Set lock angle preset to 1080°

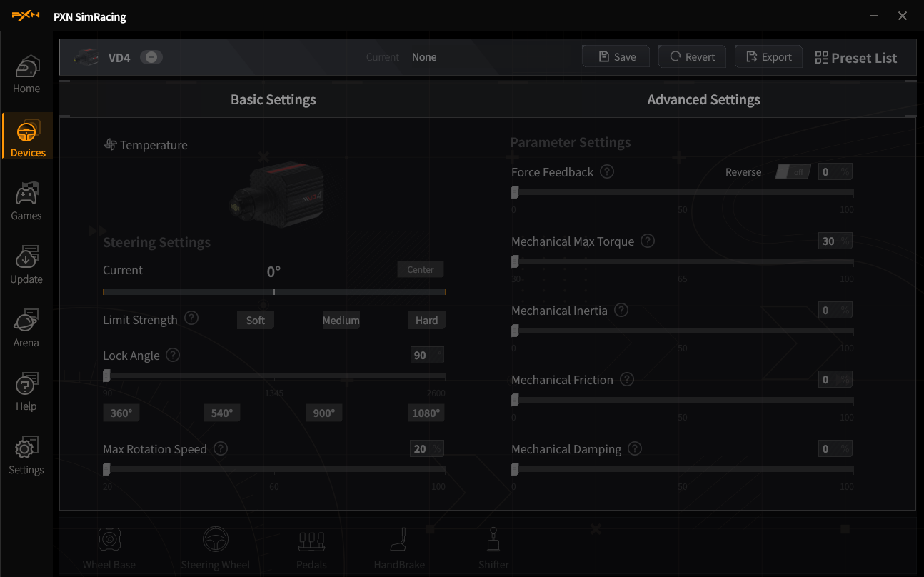(x=426, y=413)
